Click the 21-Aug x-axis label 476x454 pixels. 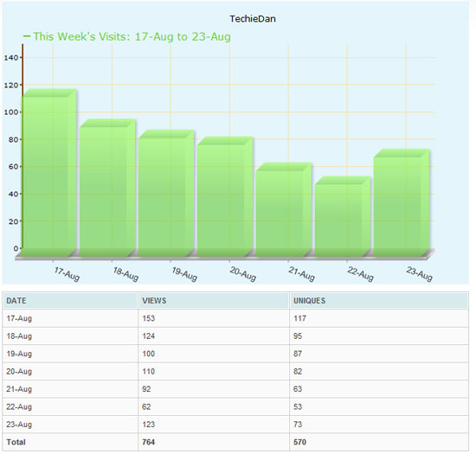(x=302, y=274)
